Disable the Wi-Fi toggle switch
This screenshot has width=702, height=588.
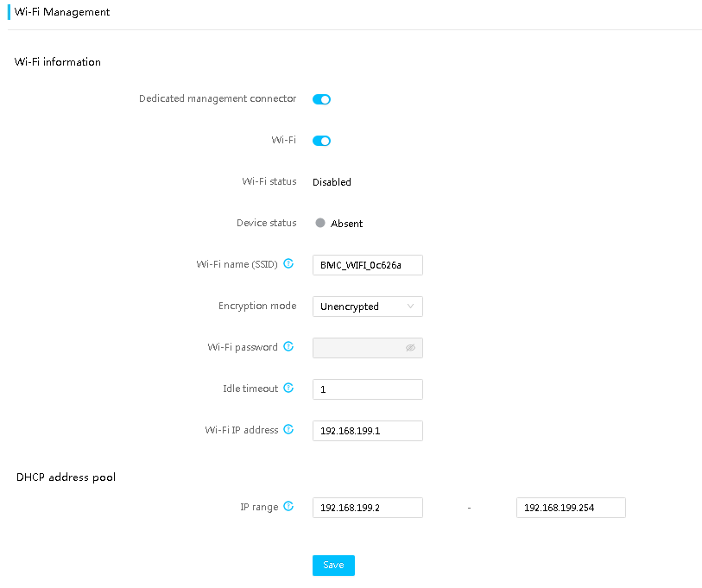point(321,141)
